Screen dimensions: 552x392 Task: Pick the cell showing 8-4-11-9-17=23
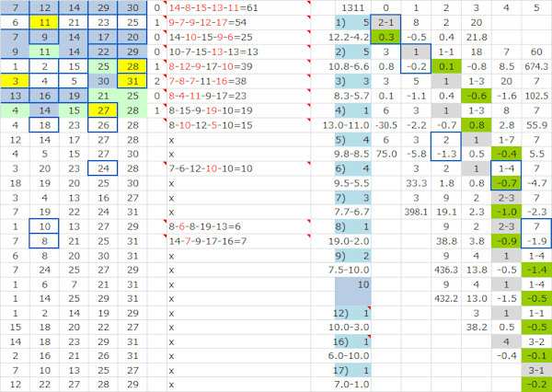[238, 96]
